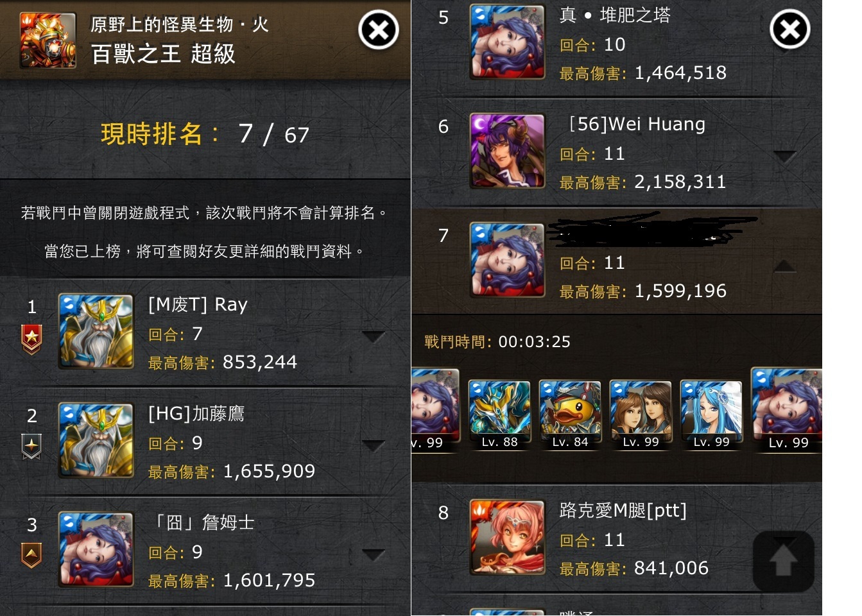862x616 pixels.
Task: Open [56]Wei Huang's avatar portrait
Action: point(507,151)
